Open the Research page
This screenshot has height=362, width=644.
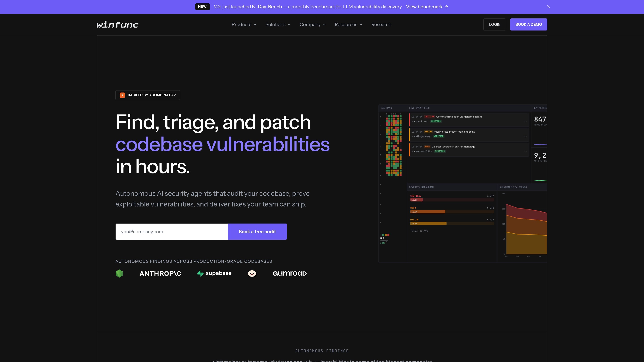(x=381, y=24)
